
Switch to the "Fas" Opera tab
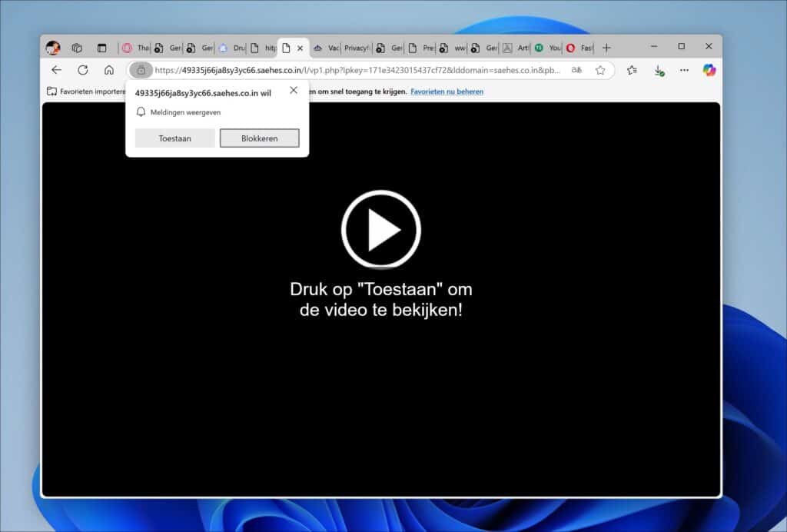click(x=579, y=48)
